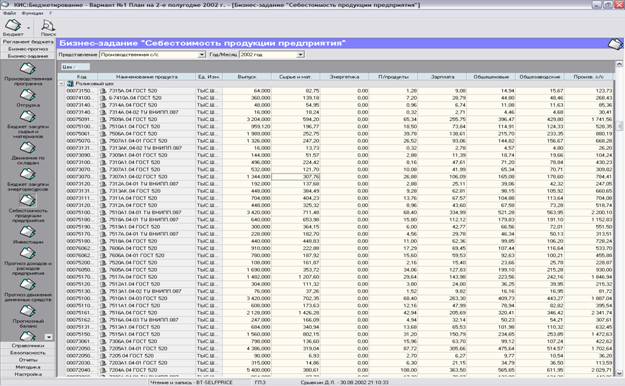Open the Методика sidebar section
The image size is (625, 386).
[x=28, y=367]
